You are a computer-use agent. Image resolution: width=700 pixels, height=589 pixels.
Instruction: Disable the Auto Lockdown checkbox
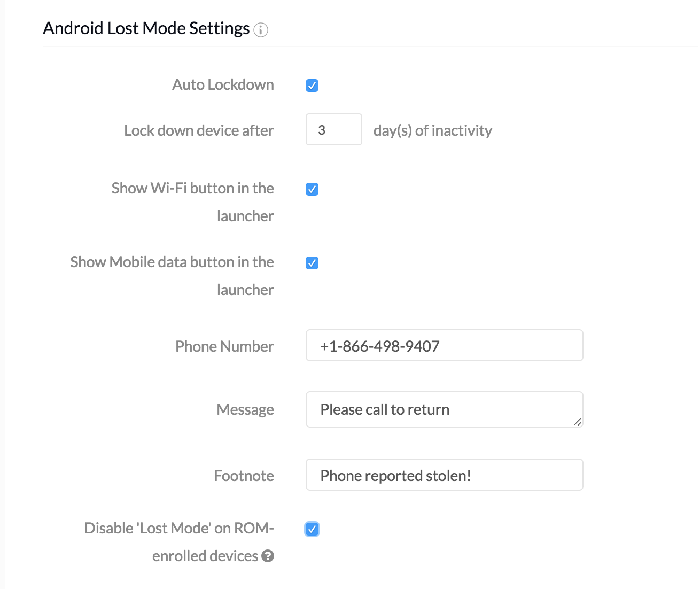(312, 85)
